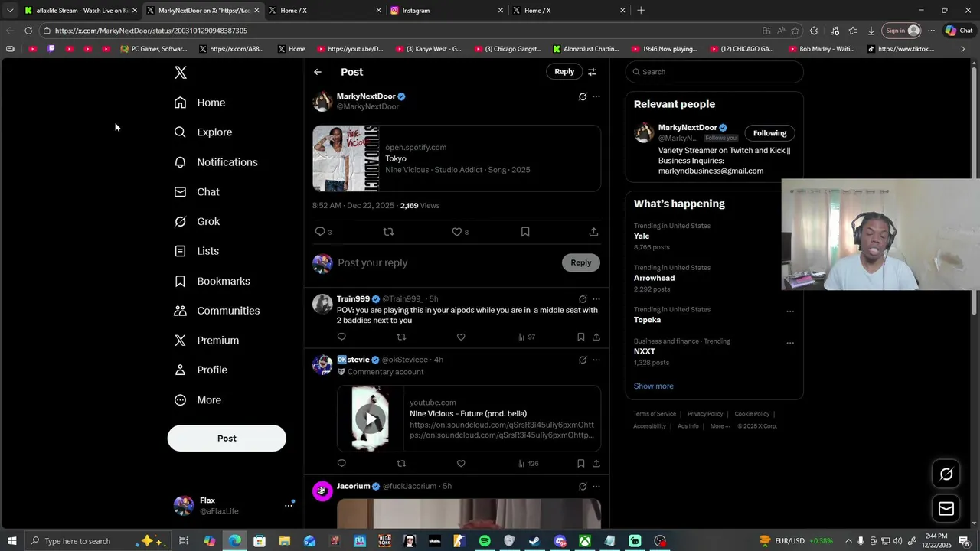The width and height of the screenshot is (980, 551).
Task: Click Grok icon on Train999's comment
Action: (x=583, y=299)
